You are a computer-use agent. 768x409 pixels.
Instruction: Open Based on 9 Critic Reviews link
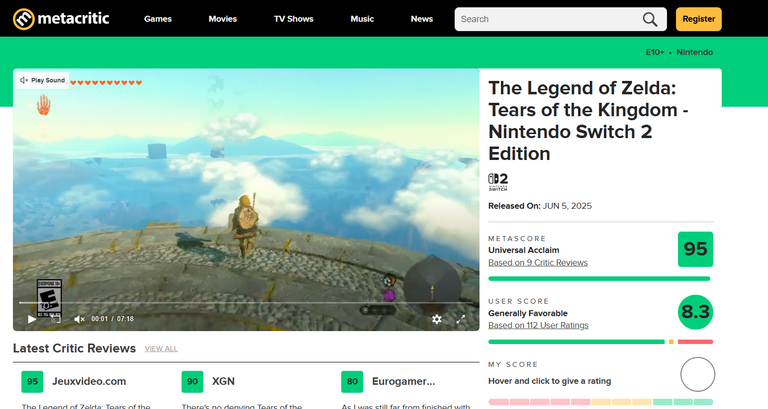tap(538, 263)
